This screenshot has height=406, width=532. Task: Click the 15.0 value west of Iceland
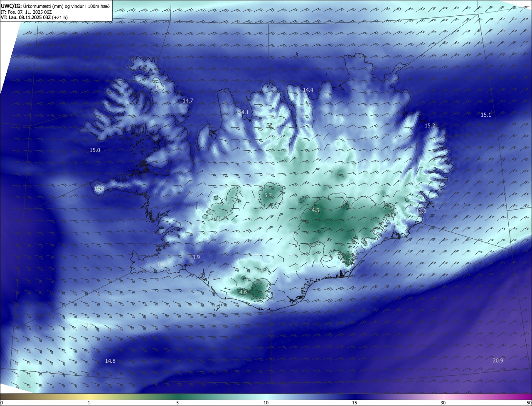tap(95, 150)
